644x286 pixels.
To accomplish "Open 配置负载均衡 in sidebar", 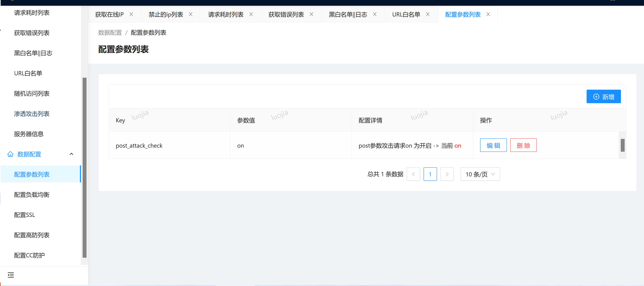I will pyautogui.click(x=32, y=195).
